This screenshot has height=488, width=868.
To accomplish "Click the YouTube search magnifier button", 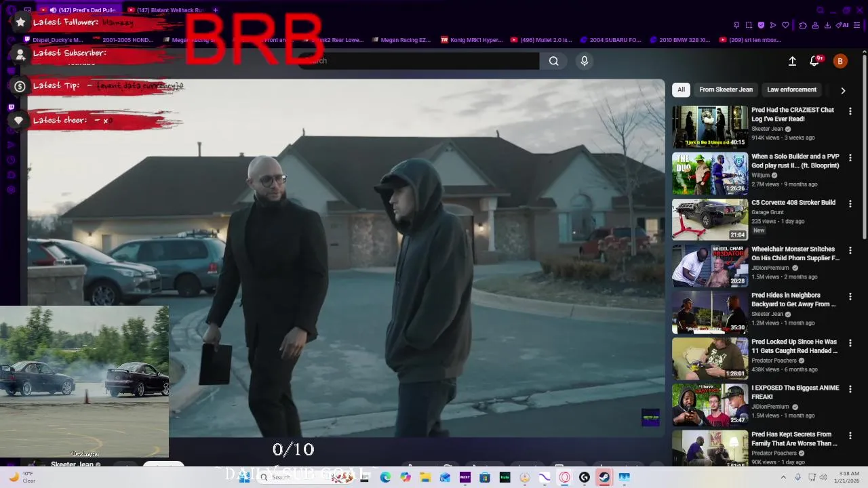I will coord(554,61).
